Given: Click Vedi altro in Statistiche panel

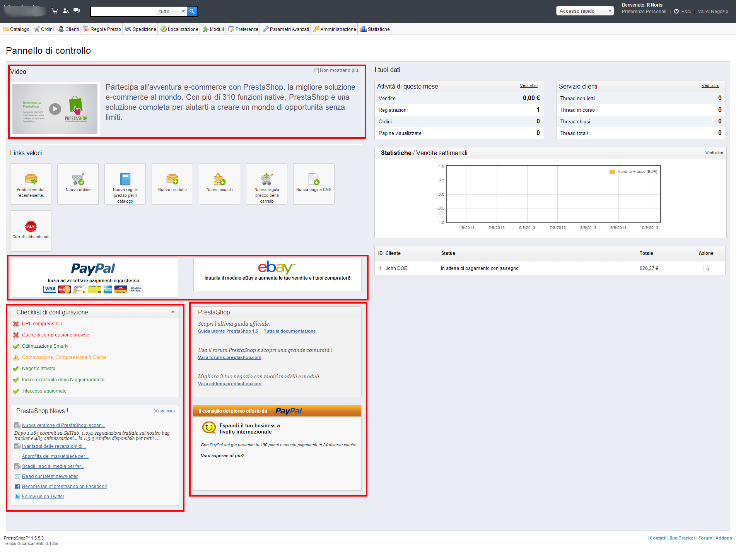Looking at the screenshot, I should pyautogui.click(x=714, y=153).
